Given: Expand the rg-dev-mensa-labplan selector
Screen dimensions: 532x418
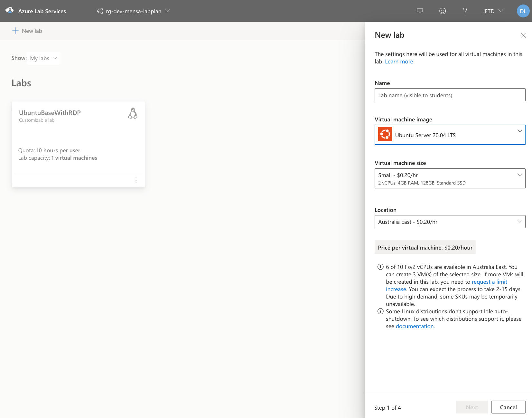Looking at the screenshot, I should 133,11.
